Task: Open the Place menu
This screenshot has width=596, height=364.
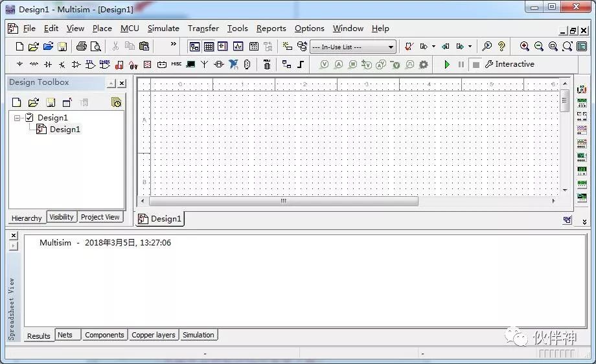Action: click(x=102, y=28)
